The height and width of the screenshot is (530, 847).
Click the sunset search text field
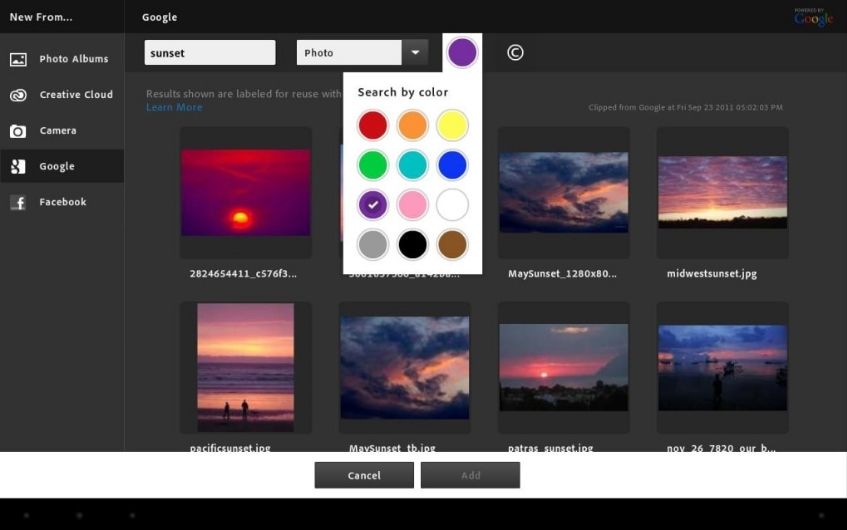tap(210, 53)
